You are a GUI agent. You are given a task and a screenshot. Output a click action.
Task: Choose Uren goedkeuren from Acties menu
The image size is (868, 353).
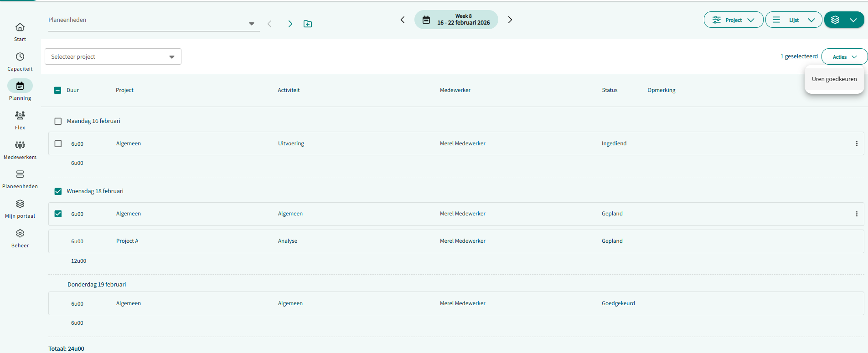click(x=834, y=79)
